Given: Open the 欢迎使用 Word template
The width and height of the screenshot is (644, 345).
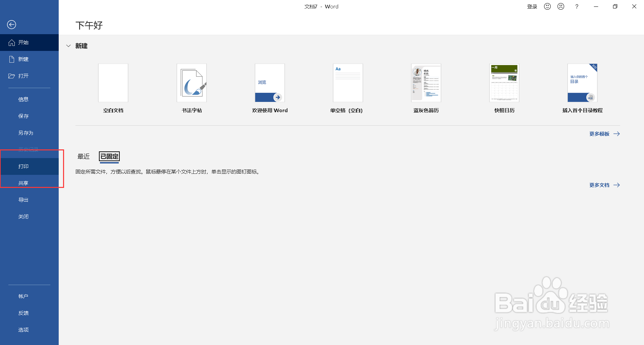Looking at the screenshot, I should pos(270,88).
